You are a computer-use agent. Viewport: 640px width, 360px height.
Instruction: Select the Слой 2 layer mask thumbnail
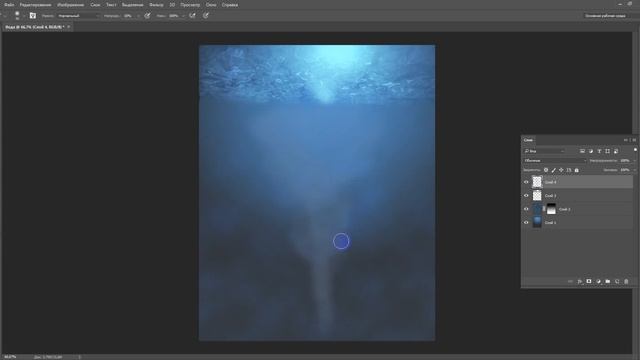551,209
